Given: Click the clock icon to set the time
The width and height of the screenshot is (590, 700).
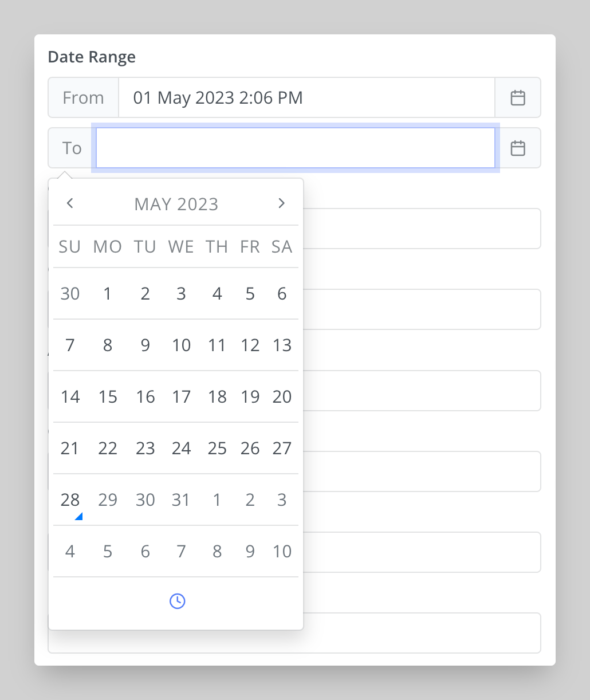Looking at the screenshot, I should (x=176, y=601).
